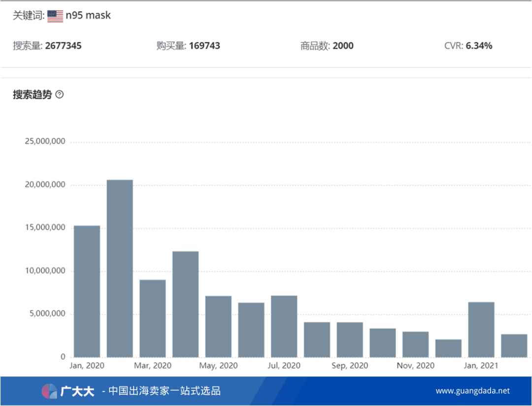Click the 广大大 brand name text
The width and height of the screenshot is (532, 406).
(77, 391)
